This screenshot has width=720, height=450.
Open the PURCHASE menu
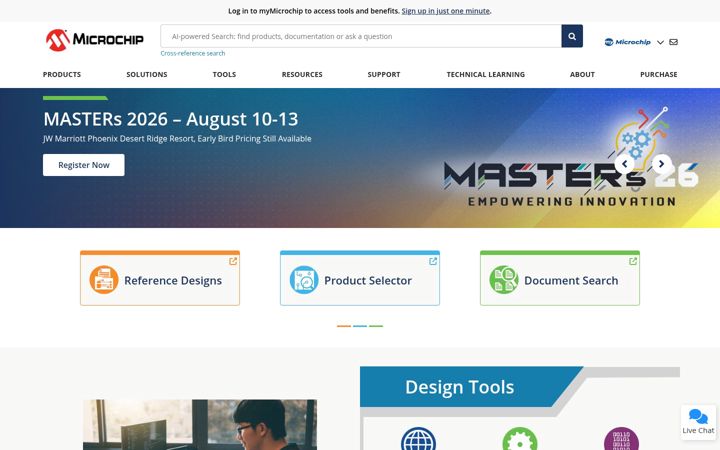658,74
